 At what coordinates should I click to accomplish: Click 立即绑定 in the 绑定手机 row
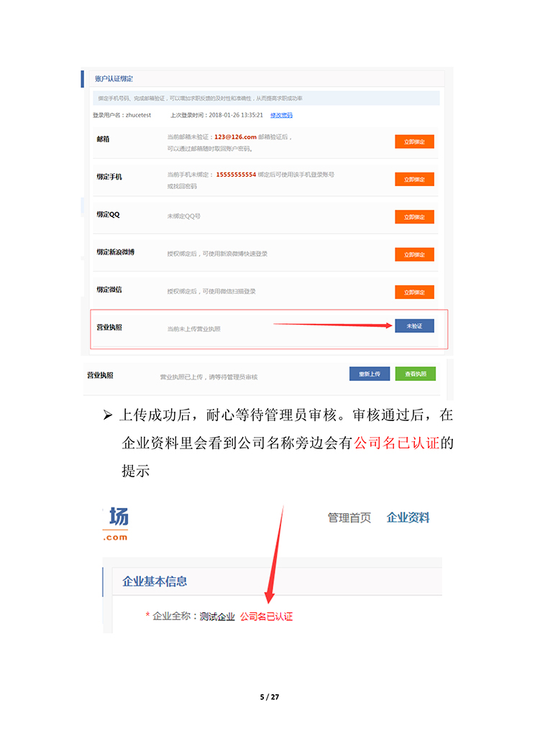coord(414,180)
